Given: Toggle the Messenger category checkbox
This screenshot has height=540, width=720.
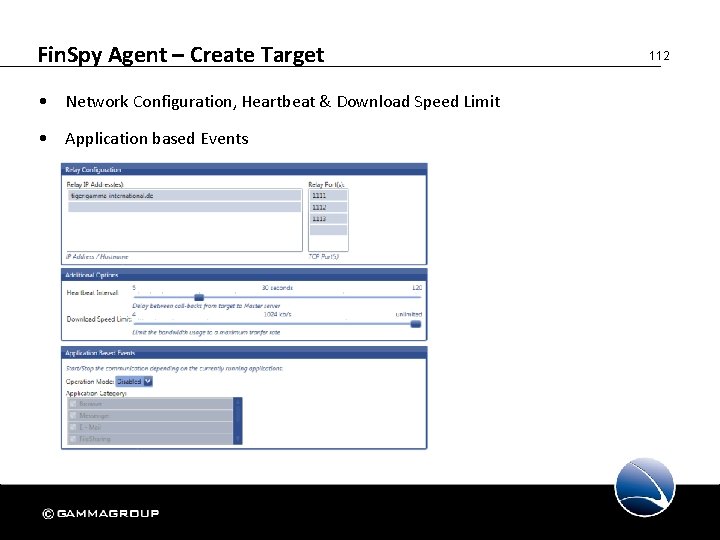Looking at the screenshot, I should click(73, 416).
